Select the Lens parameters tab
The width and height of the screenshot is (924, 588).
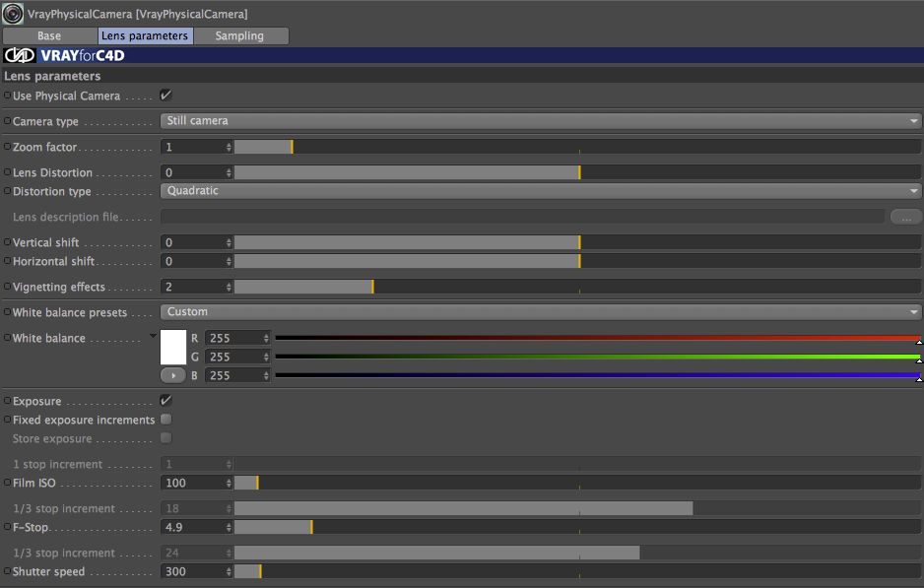pos(145,35)
